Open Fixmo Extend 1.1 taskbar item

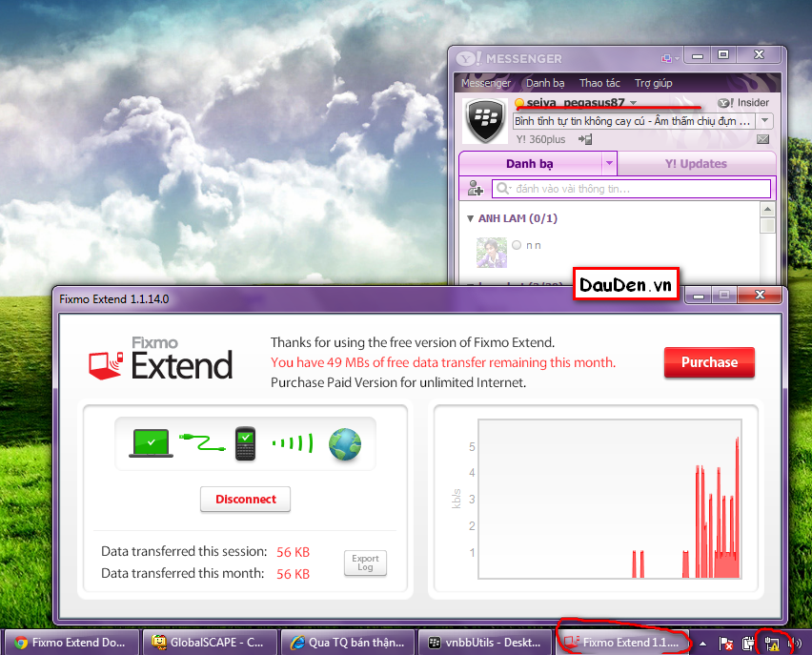[623, 643]
